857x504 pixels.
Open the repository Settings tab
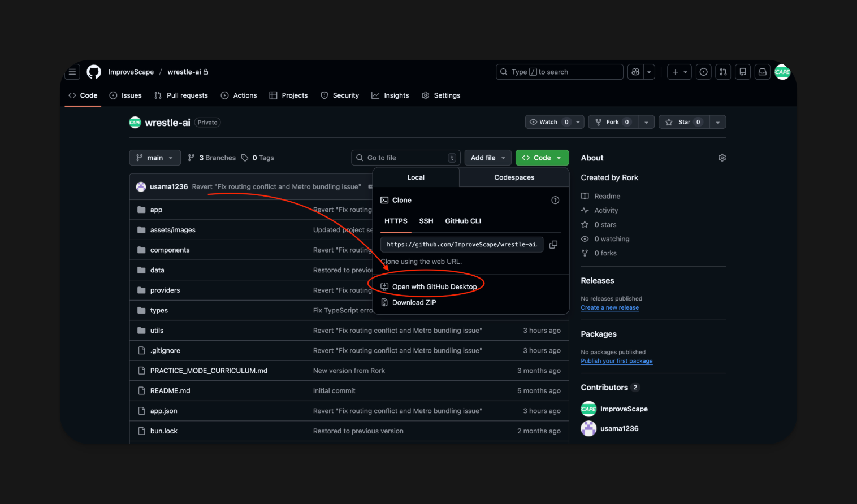pos(441,95)
